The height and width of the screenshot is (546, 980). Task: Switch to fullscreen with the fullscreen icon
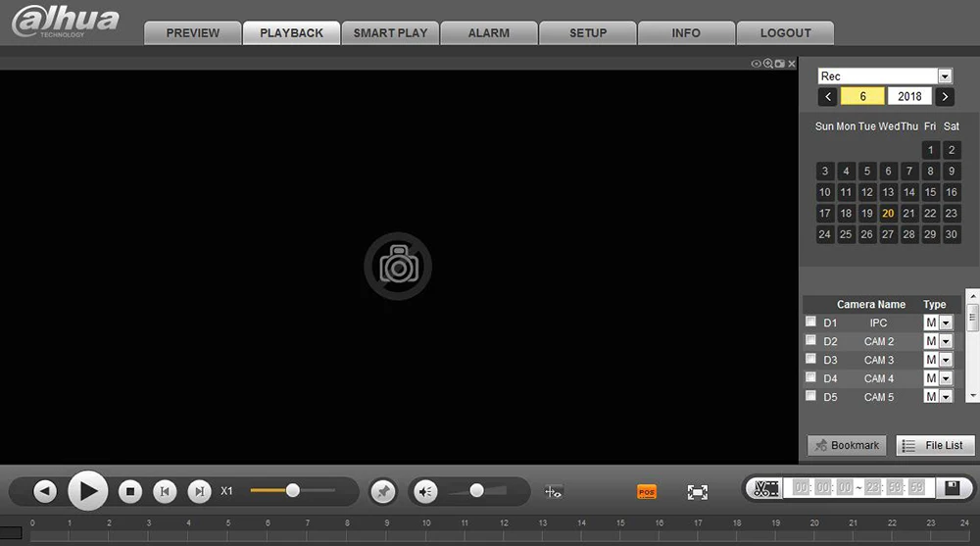tap(698, 492)
